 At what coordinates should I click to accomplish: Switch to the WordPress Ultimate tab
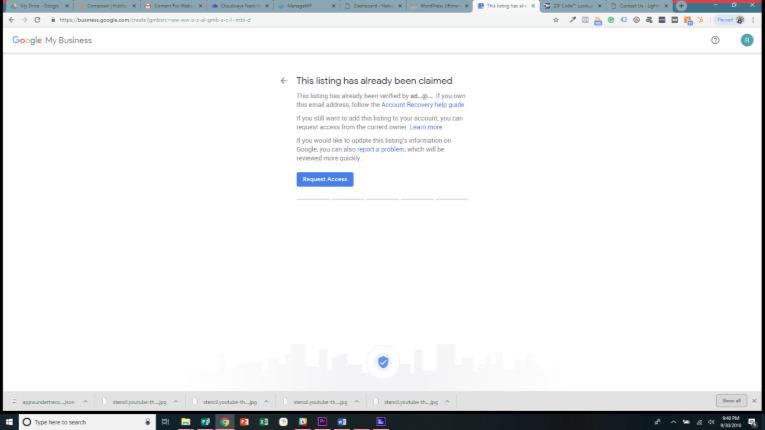tap(440, 6)
